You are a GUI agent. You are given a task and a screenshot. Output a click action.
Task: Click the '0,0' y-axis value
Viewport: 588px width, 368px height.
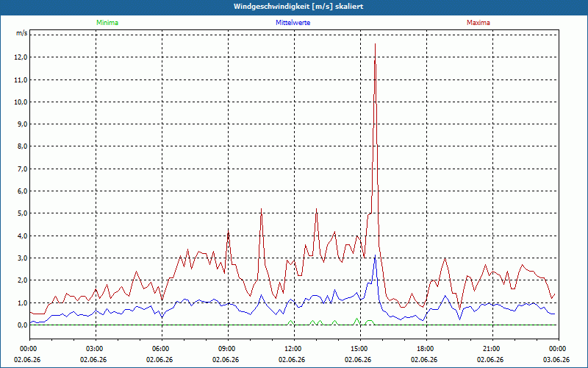23,325
